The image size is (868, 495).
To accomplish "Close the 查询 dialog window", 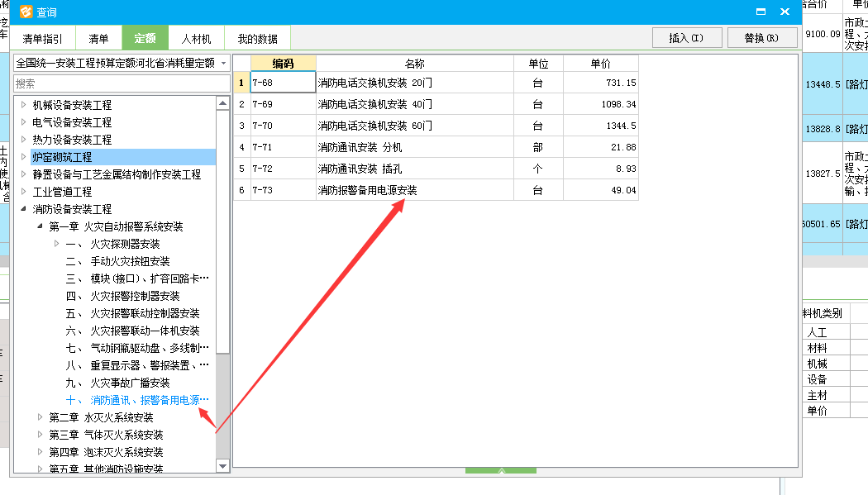I will pos(785,12).
